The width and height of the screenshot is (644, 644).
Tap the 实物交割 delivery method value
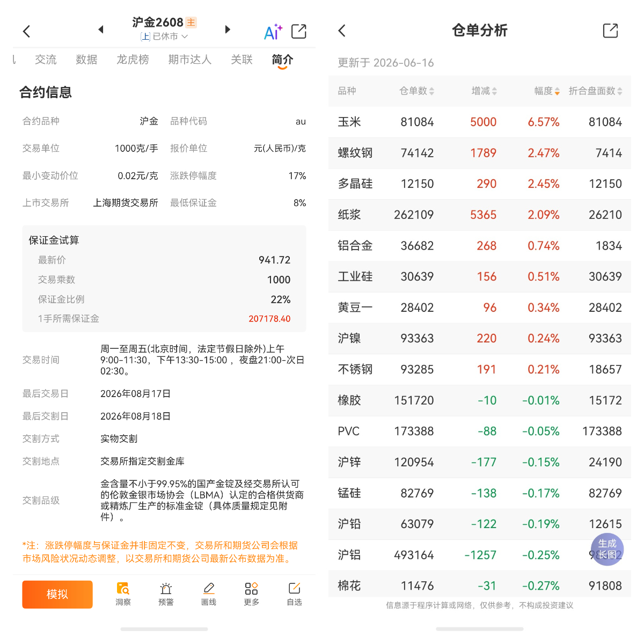tap(119, 439)
